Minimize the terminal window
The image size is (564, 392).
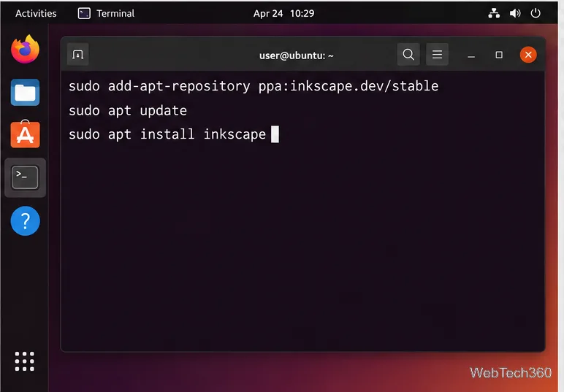471,55
